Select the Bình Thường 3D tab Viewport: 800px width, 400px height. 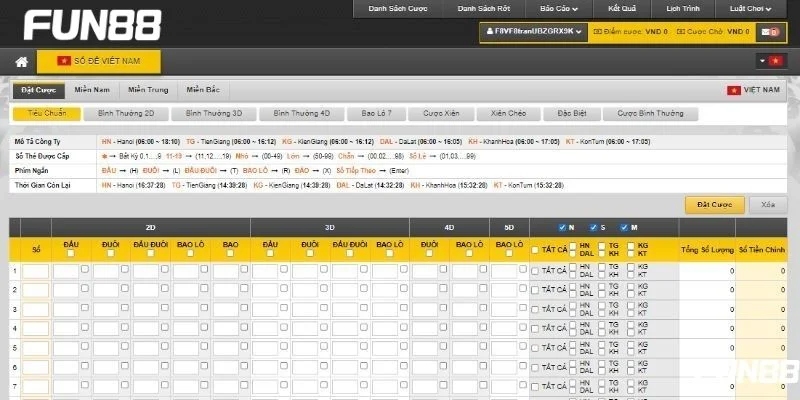click(214, 114)
